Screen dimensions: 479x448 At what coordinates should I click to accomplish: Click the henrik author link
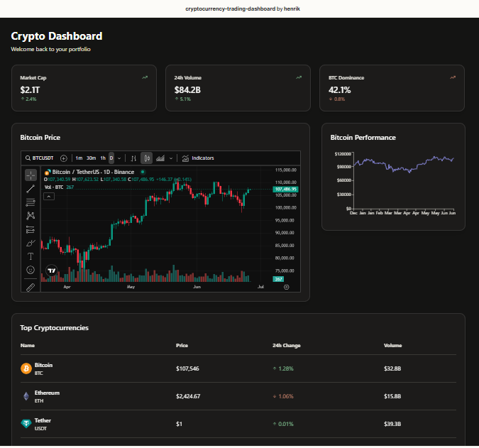(292, 9)
